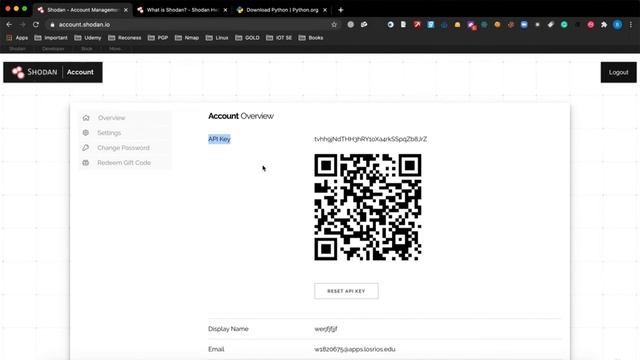Click the Account Overview heading
Screen dimensions: 640x360
[x=241, y=116]
